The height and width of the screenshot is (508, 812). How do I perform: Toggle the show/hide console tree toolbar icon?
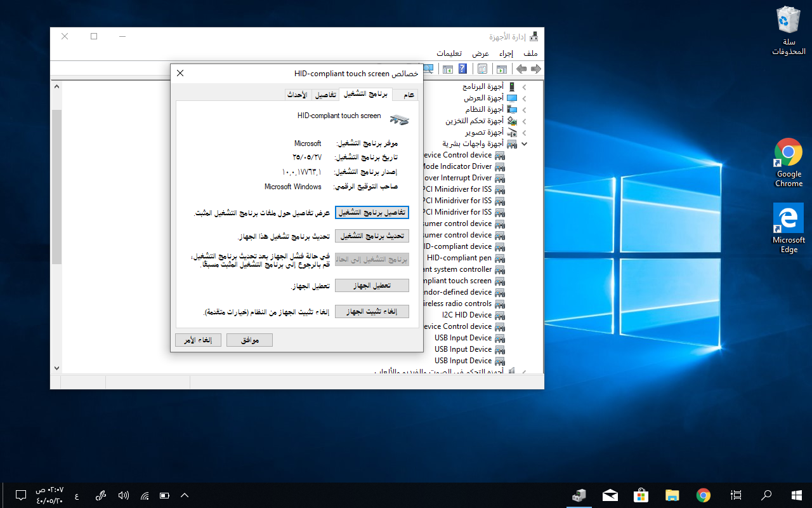point(502,69)
